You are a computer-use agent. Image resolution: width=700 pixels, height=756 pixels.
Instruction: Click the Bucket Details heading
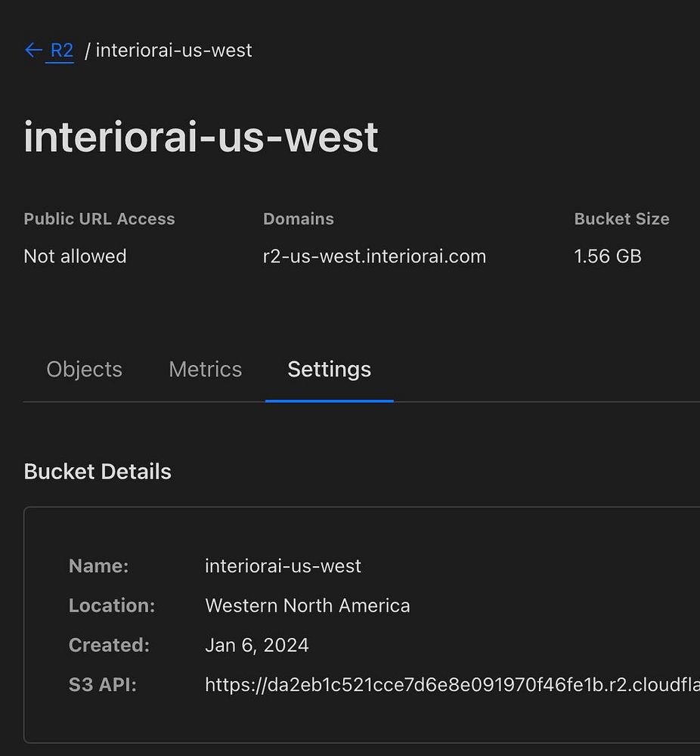(98, 472)
